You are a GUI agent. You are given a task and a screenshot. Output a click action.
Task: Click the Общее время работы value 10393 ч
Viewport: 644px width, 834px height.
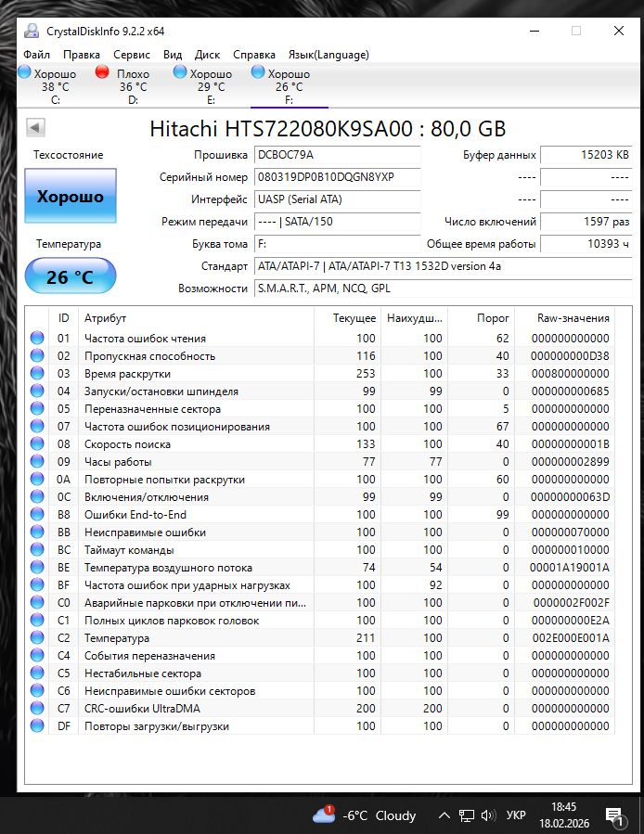pyautogui.click(x=586, y=244)
